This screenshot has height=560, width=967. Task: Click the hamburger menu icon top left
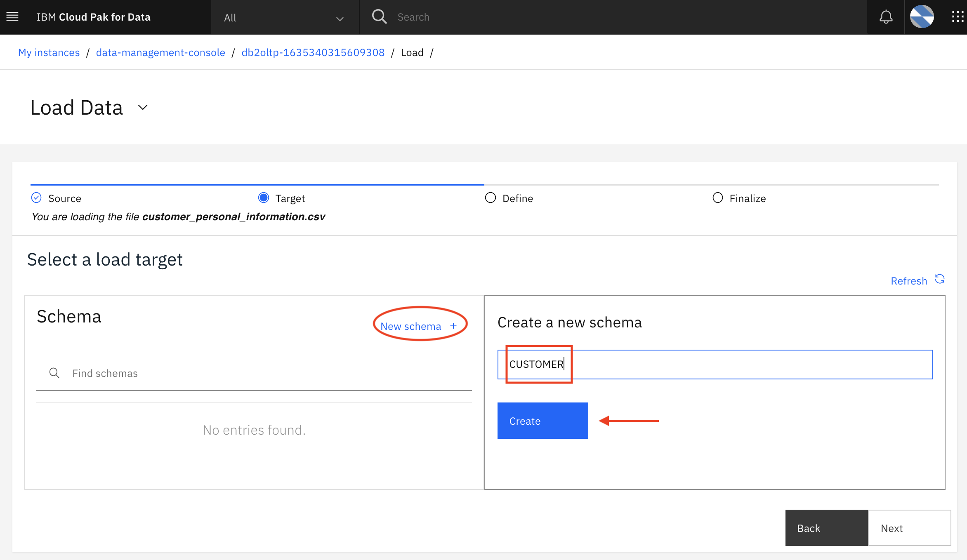12,17
